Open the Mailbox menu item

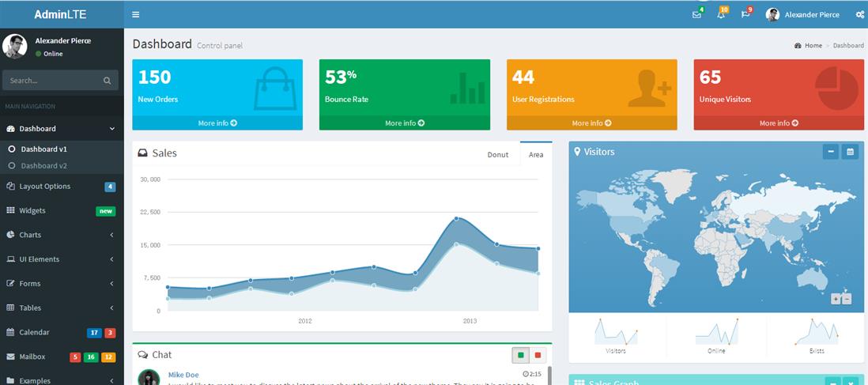pyautogui.click(x=32, y=357)
